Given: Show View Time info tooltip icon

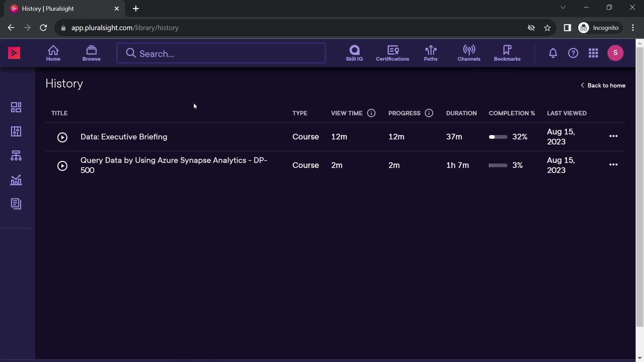Looking at the screenshot, I should point(371,113).
